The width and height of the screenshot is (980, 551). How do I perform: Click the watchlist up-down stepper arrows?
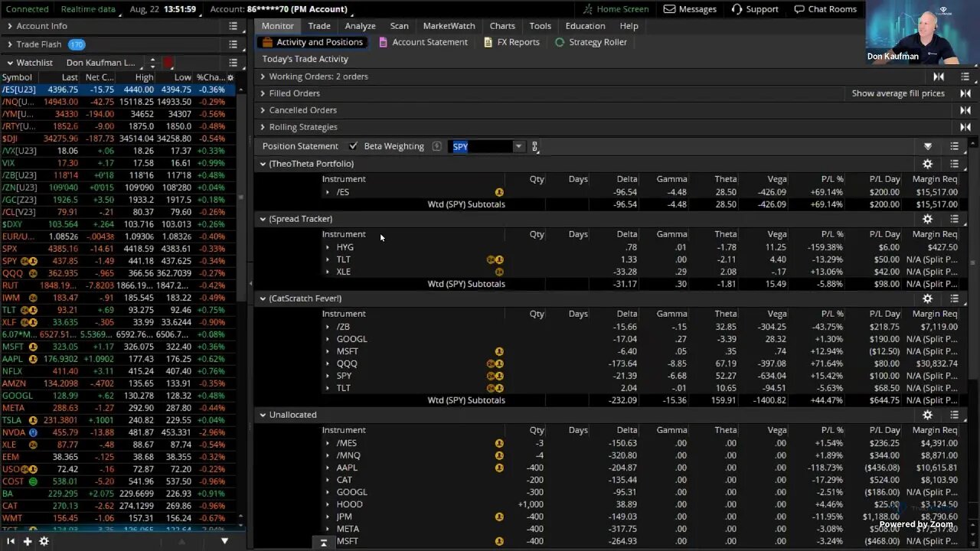152,63
